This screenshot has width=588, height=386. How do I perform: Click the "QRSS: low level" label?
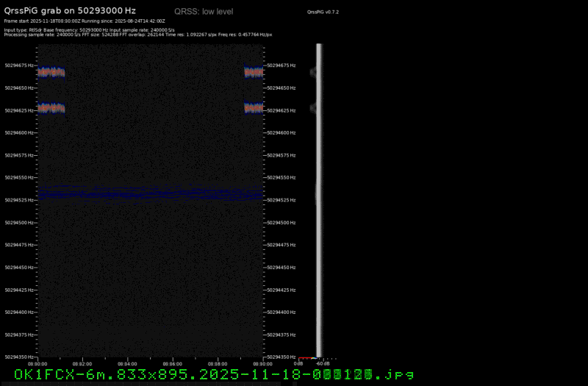coord(204,12)
